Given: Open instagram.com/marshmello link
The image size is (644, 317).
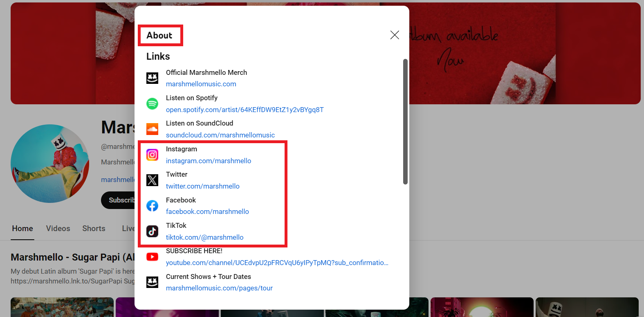Looking at the screenshot, I should tap(208, 161).
